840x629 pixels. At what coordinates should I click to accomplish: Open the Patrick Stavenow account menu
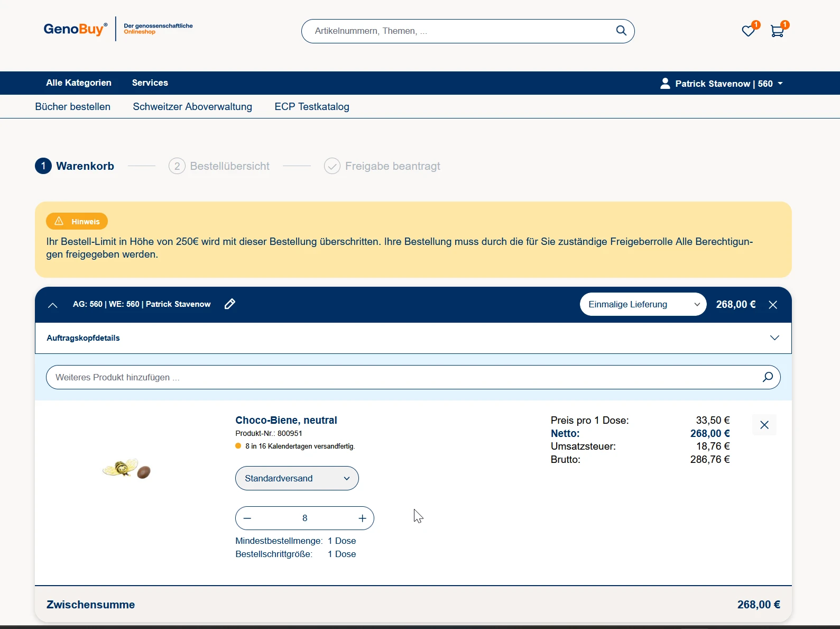pyautogui.click(x=722, y=84)
